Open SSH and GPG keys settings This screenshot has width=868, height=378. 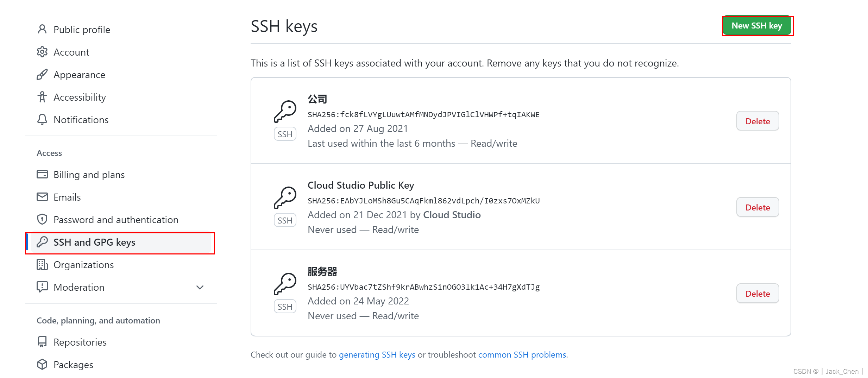pyautogui.click(x=94, y=242)
